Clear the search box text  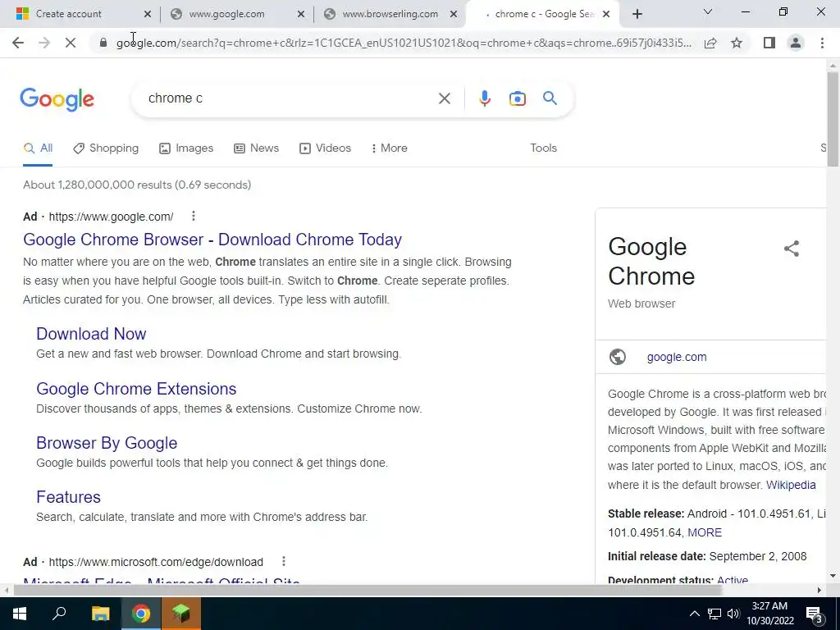444,98
